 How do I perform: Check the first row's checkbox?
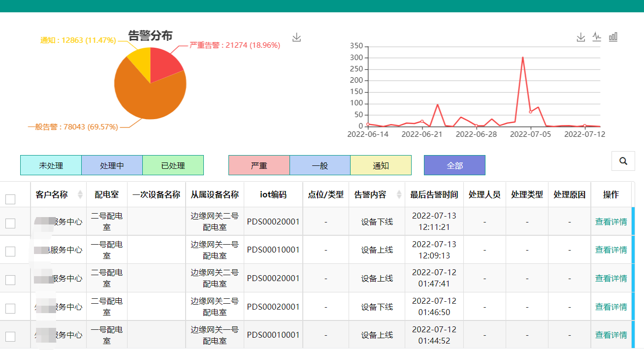coord(10,223)
